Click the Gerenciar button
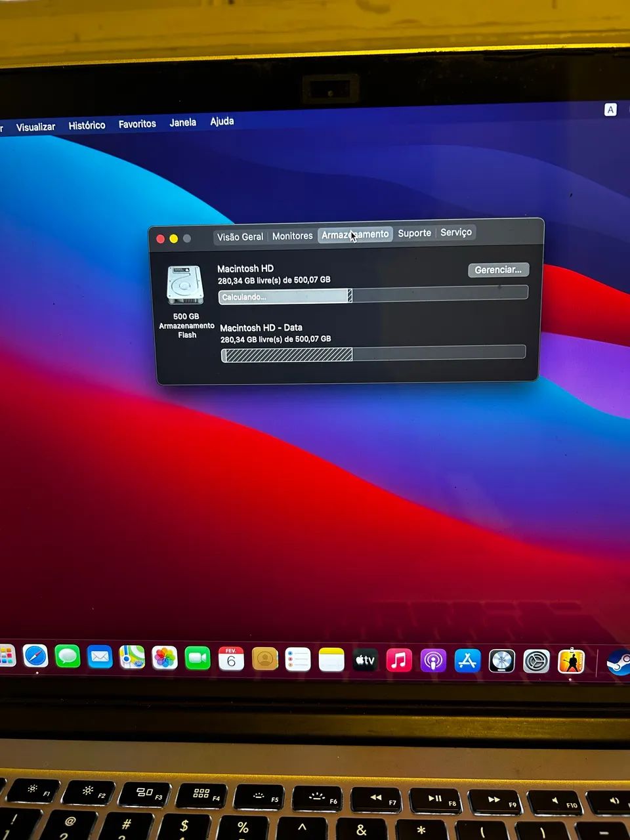This screenshot has height=840, width=630. [498, 270]
